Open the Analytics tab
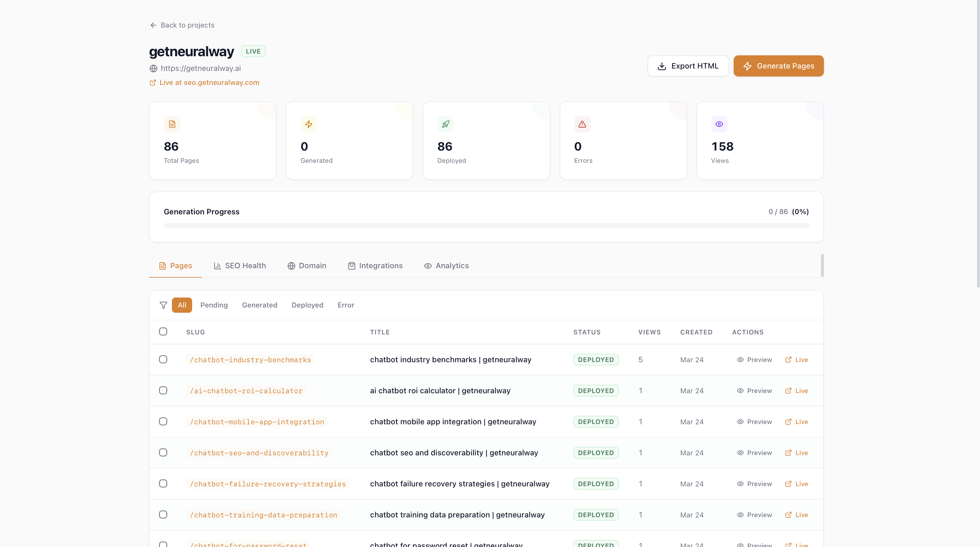 (x=446, y=266)
